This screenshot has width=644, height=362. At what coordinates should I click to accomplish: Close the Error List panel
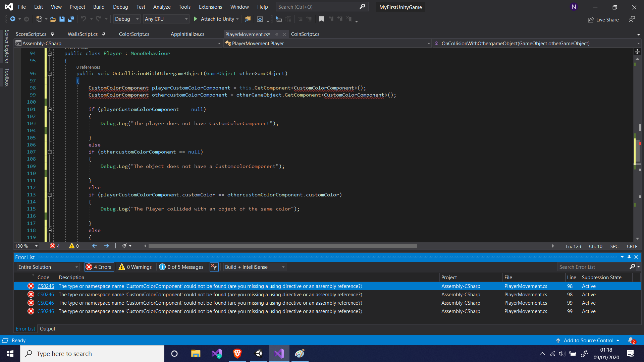tap(636, 257)
